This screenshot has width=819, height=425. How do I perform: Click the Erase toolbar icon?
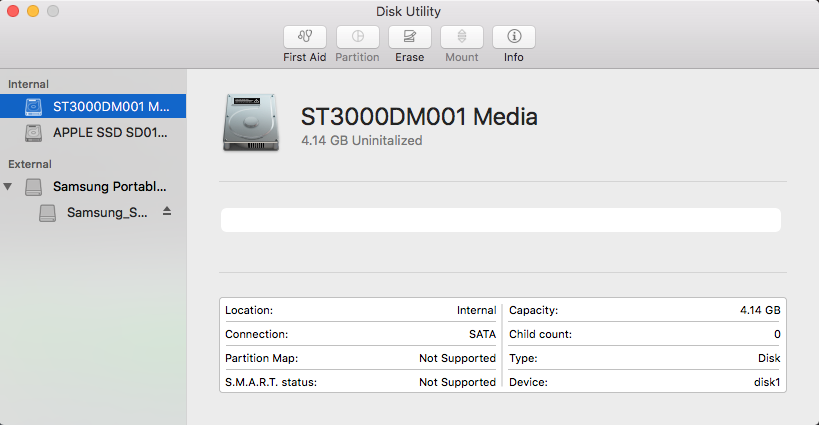tap(409, 37)
